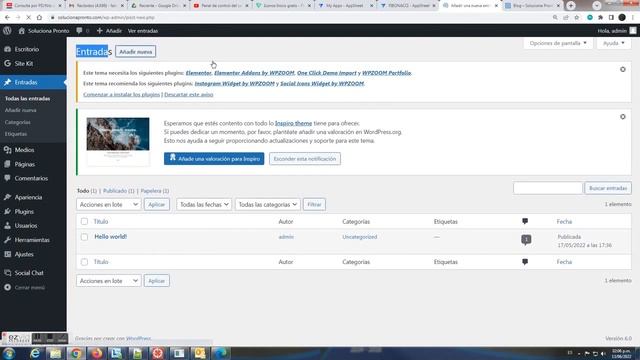This screenshot has width=640, height=360.
Task: Dismiss the required plugins notice
Action: coord(623,69)
